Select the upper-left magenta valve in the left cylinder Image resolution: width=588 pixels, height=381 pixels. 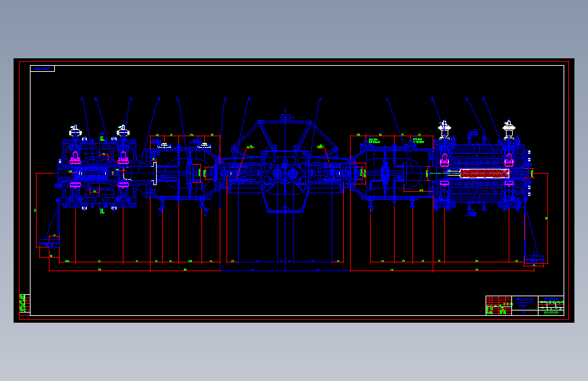pos(75,158)
